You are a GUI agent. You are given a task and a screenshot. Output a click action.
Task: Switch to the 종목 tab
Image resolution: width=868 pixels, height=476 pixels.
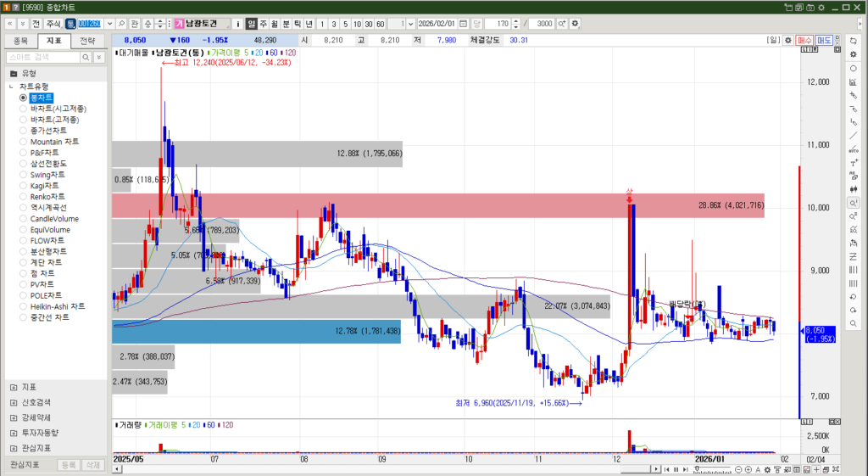[21, 40]
